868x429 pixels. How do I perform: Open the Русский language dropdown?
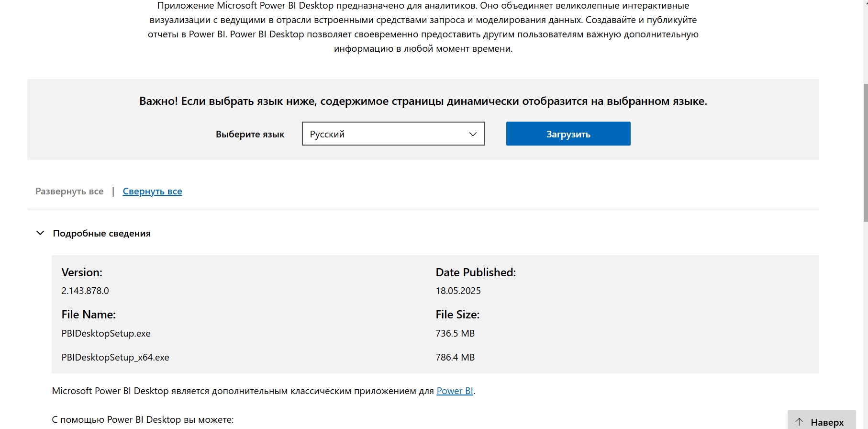(x=393, y=134)
